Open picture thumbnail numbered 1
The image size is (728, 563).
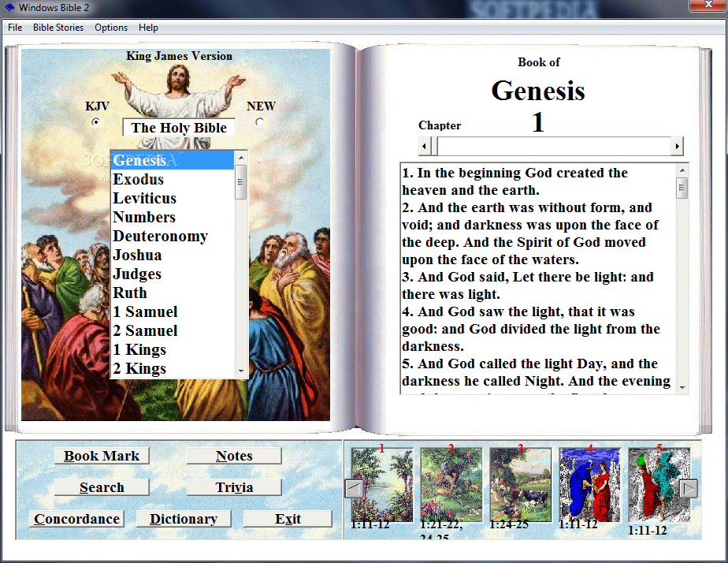(382, 484)
